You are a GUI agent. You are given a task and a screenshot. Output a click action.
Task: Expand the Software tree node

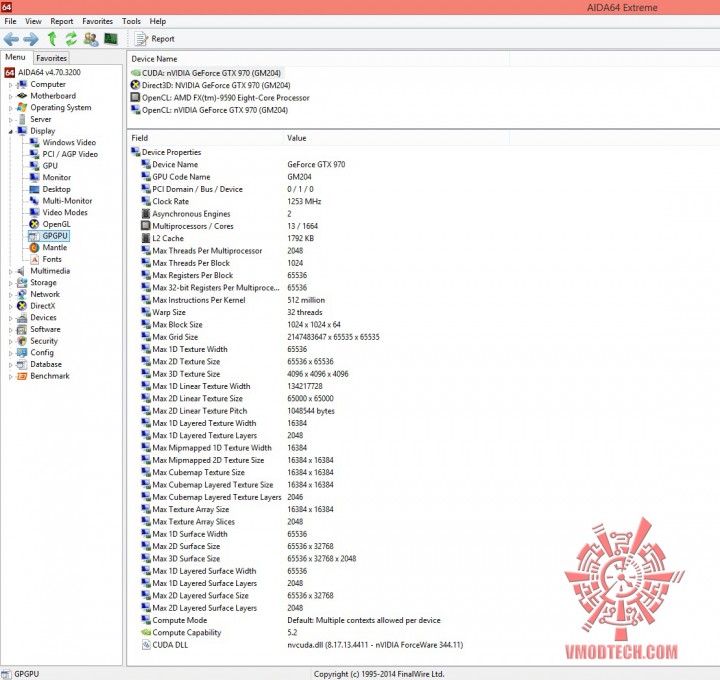(10, 330)
